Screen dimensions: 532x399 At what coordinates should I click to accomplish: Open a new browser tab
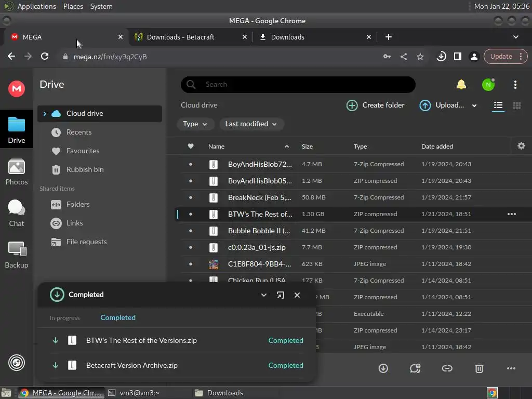389,37
